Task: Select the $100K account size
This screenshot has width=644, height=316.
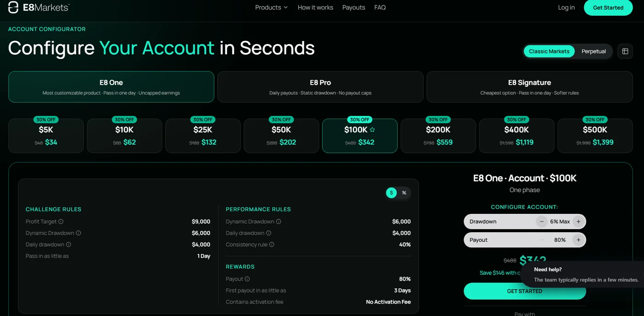Action: [360, 136]
